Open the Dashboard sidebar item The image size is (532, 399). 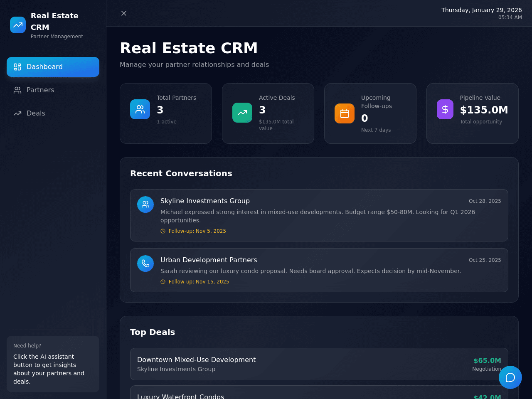coord(53,67)
